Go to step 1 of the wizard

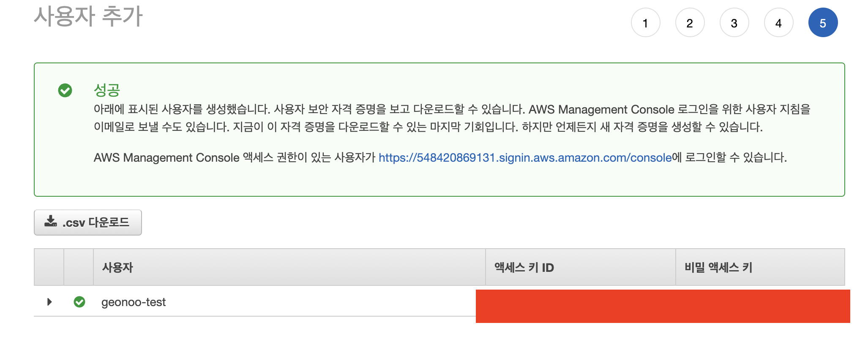tap(645, 23)
